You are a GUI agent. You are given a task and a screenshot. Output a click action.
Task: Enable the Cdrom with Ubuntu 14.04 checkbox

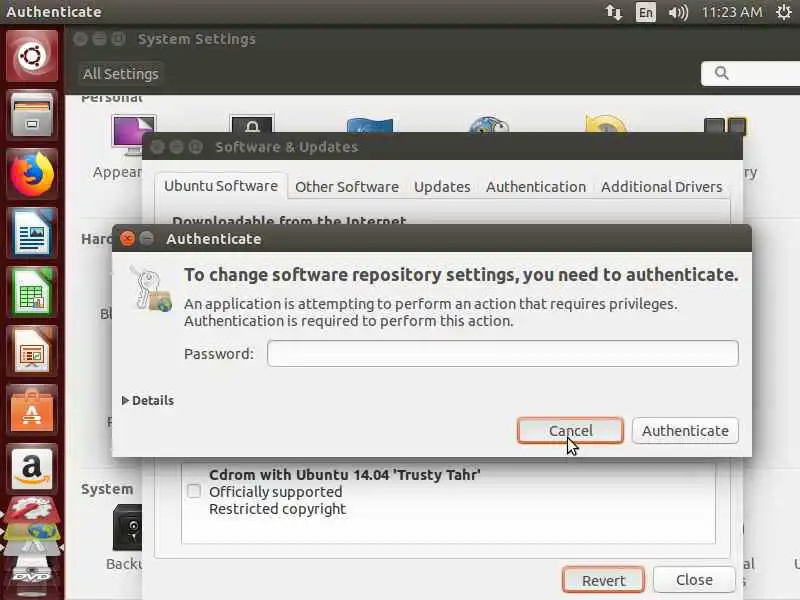[194, 491]
